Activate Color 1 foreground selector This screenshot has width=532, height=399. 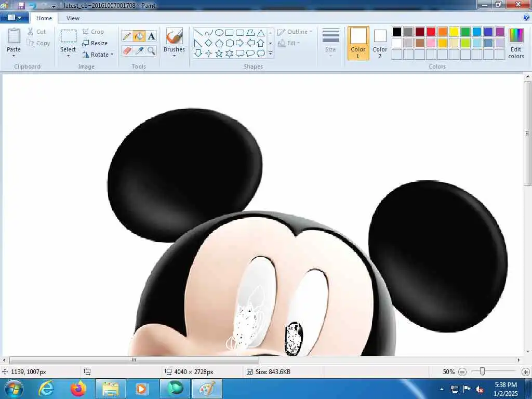pos(358,43)
